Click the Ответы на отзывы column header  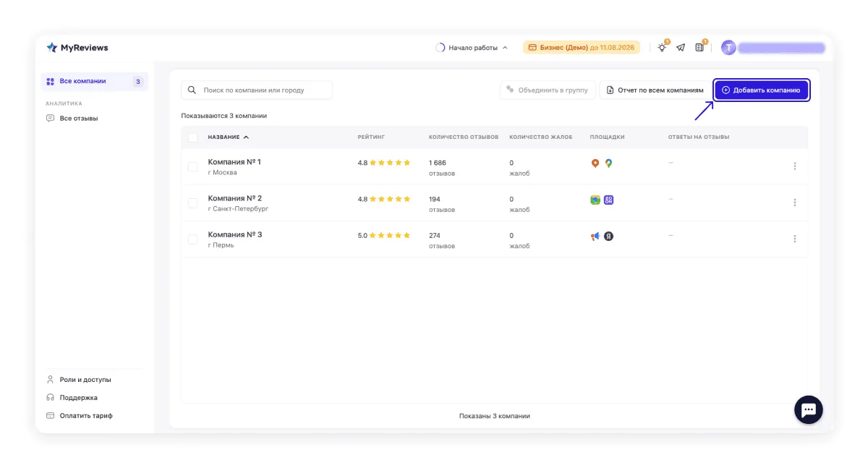click(699, 137)
